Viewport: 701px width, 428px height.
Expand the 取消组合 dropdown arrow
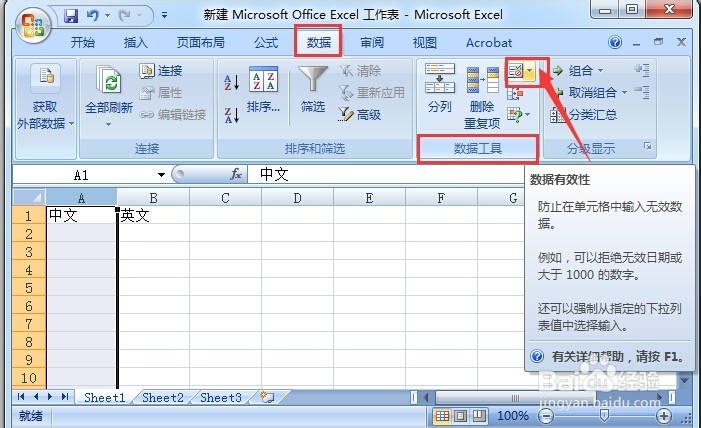point(624,93)
